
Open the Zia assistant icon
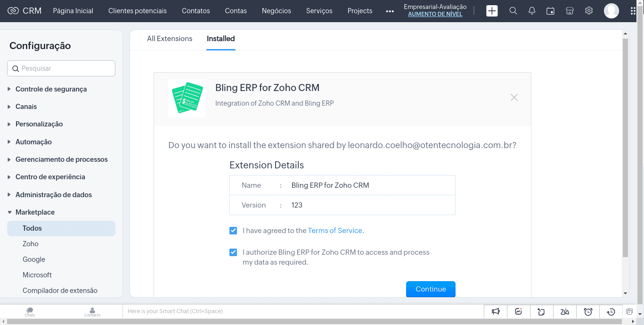coord(565,311)
